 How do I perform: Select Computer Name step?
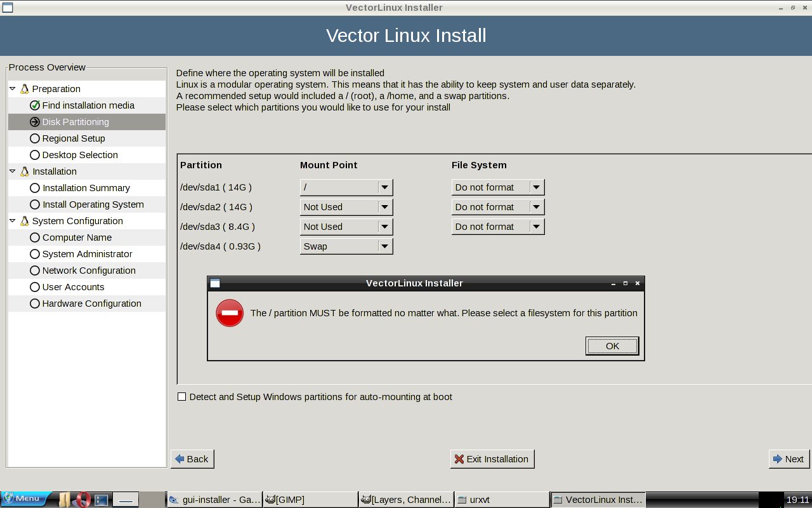pyautogui.click(x=87, y=237)
